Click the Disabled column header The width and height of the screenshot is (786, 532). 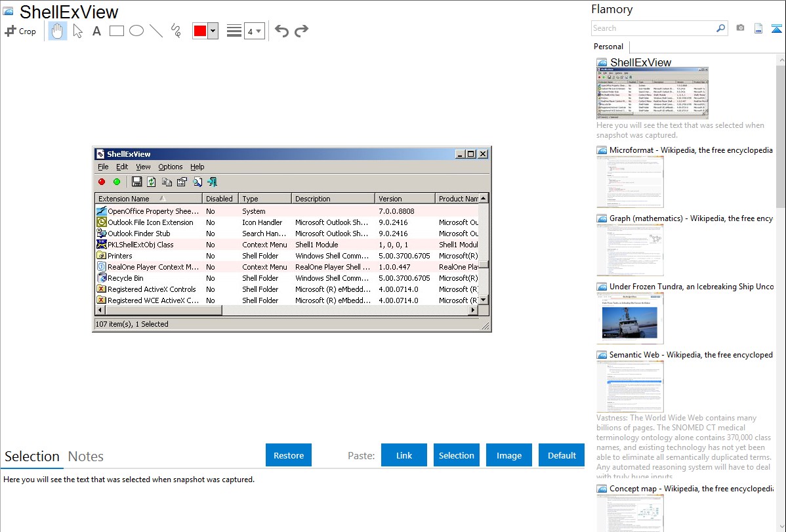click(220, 199)
